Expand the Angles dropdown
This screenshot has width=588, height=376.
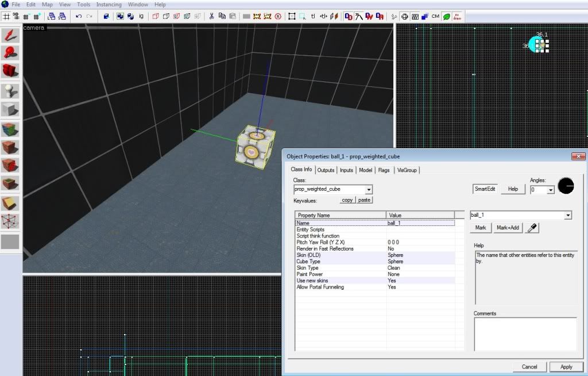tap(551, 189)
